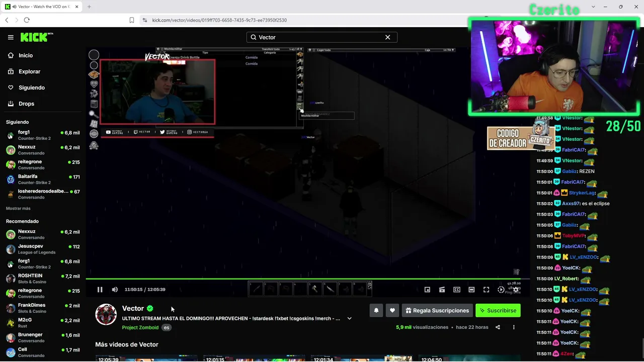644x362 pixels.
Task: Open M2cG recommended channel
Action: coord(43,323)
